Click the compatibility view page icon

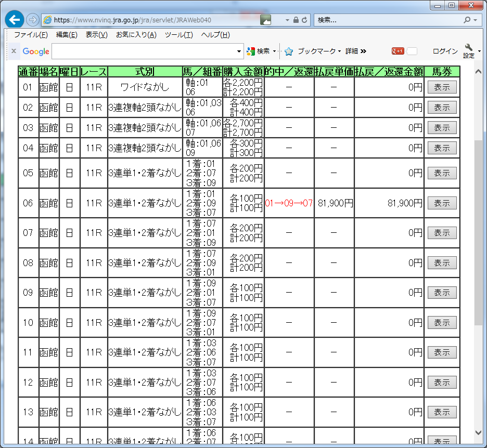click(x=265, y=20)
